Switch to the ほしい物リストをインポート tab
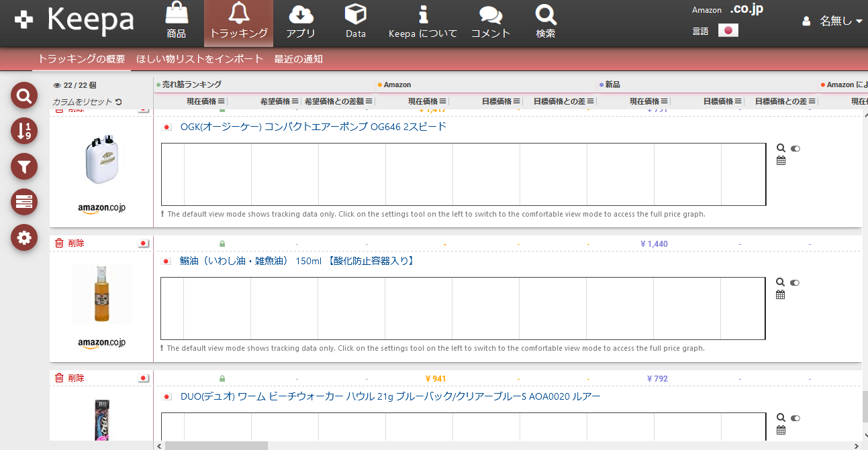Viewport: 868px width, 450px height. 199,58
